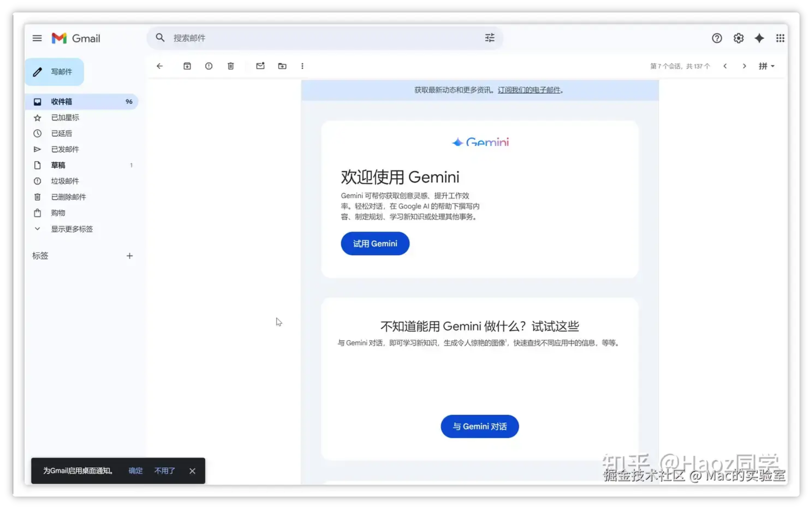
Task: Open search filter options icon
Action: (x=490, y=38)
